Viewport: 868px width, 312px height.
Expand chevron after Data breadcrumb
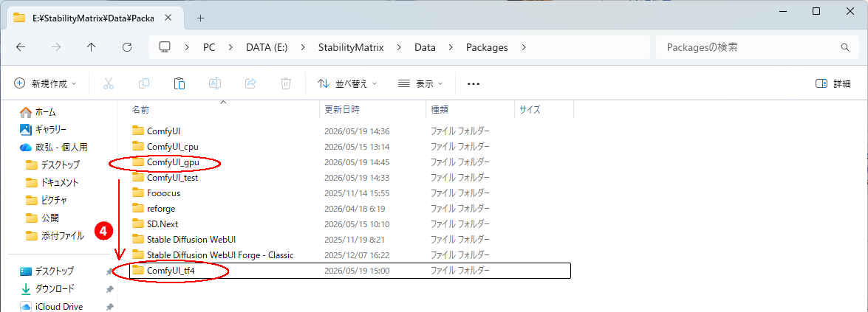coord(451,47)
